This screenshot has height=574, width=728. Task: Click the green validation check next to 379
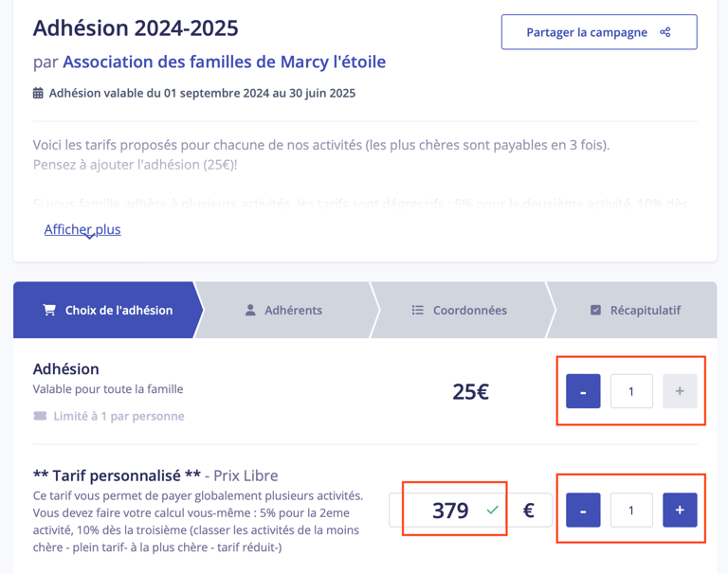[x=493, y=511]
